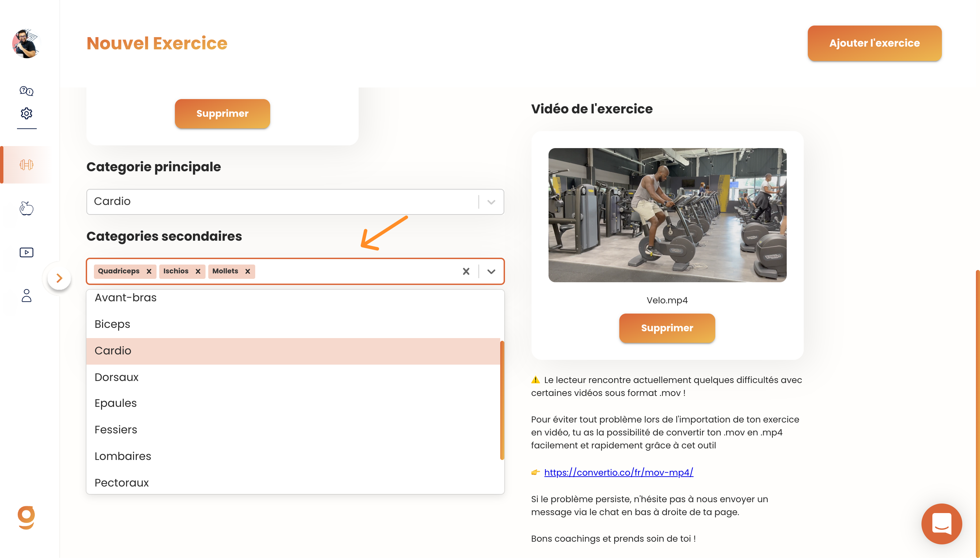This screenshot has width=980, height=558.
Task: Open the video player sidebar icon
Action: (x=27, y=252)
